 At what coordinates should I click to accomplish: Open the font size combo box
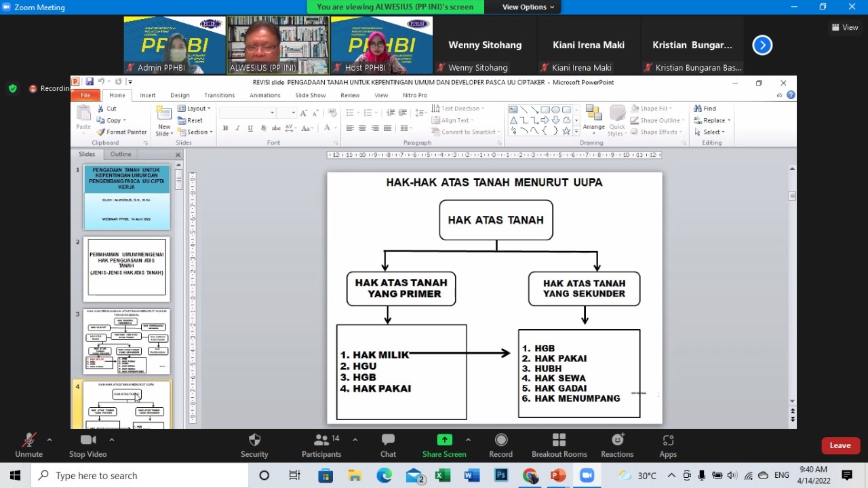(288, 113)
